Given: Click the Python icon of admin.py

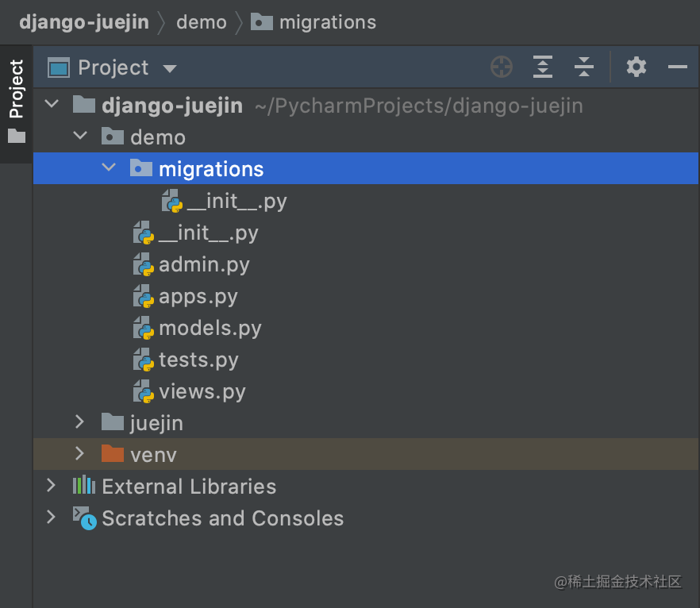Looking at the screenshot, I should [x=144, y=265].
